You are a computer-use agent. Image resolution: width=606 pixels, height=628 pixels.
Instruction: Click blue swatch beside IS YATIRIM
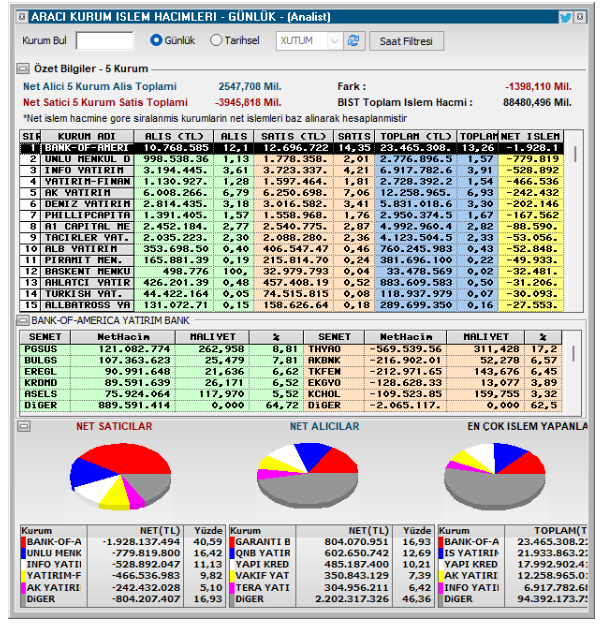[x=441, y=553]
